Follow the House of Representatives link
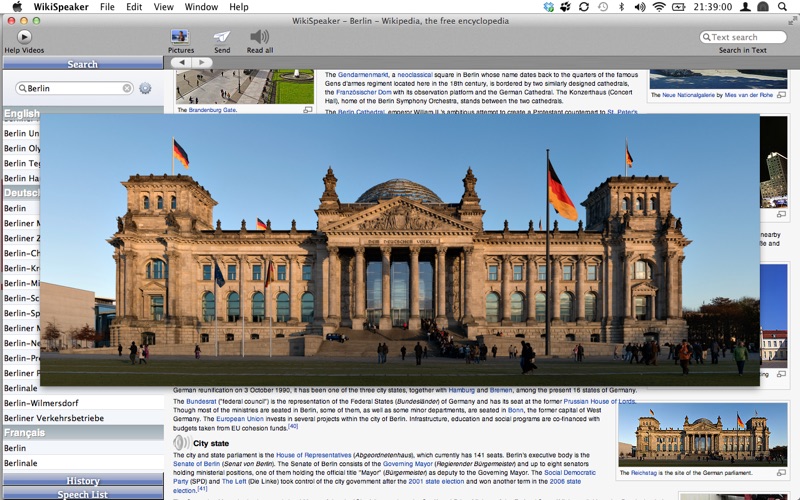 [x=314, y=455]
